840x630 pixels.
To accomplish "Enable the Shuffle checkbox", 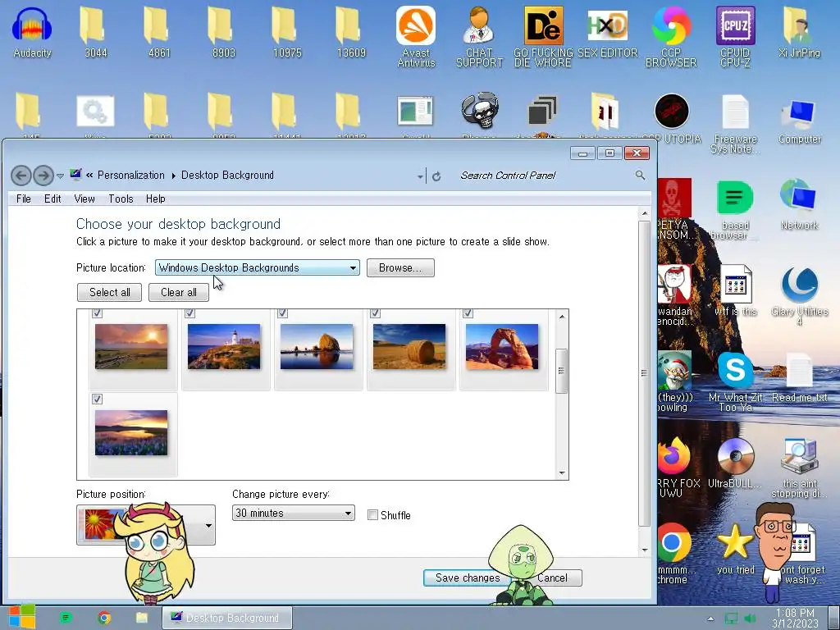I will (x=372, y=515).
